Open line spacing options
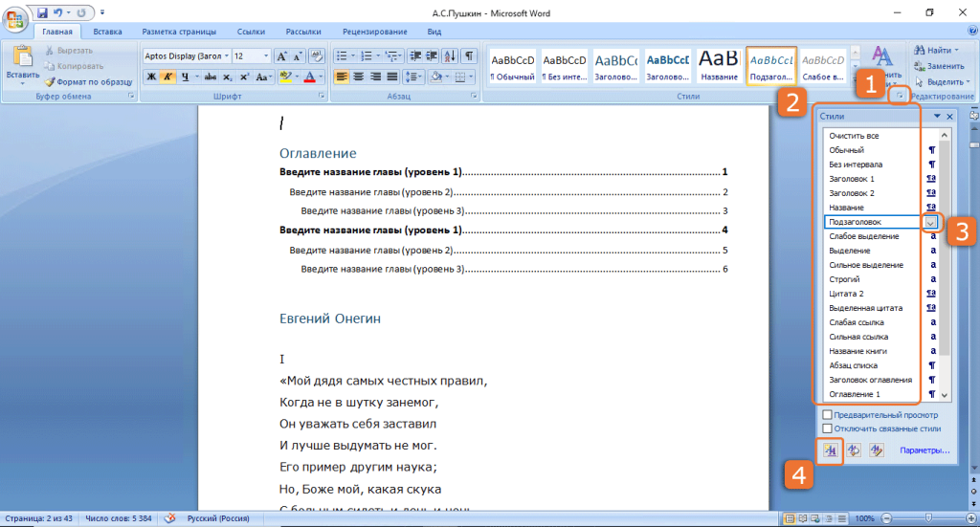The image size is (980, 527). [x=412, y=77]
